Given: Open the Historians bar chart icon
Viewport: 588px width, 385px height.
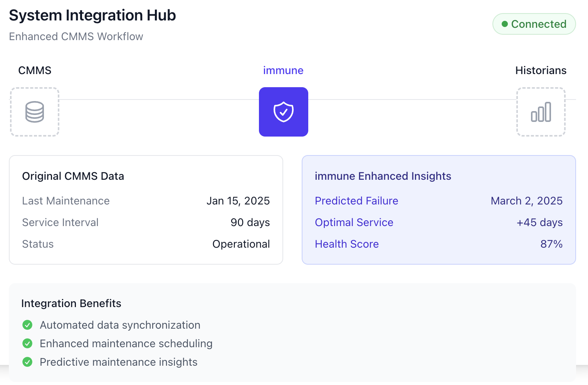Looking at the screenshot, I should [541, 112].
